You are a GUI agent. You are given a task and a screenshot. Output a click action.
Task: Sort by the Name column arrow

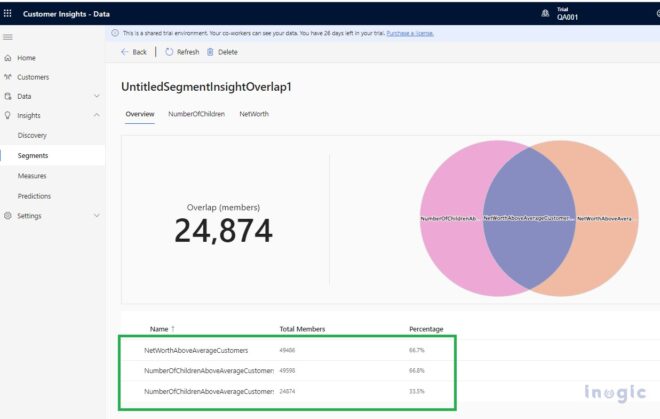click(x=173, y=329)
